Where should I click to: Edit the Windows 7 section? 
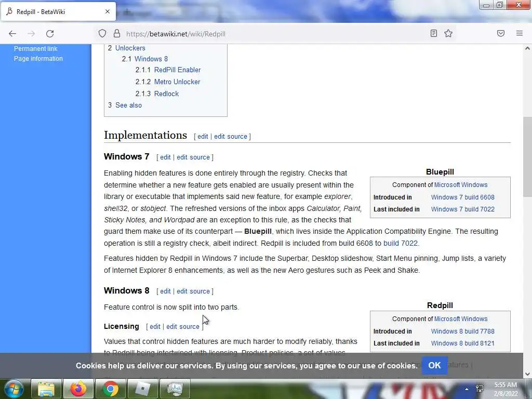165,157
